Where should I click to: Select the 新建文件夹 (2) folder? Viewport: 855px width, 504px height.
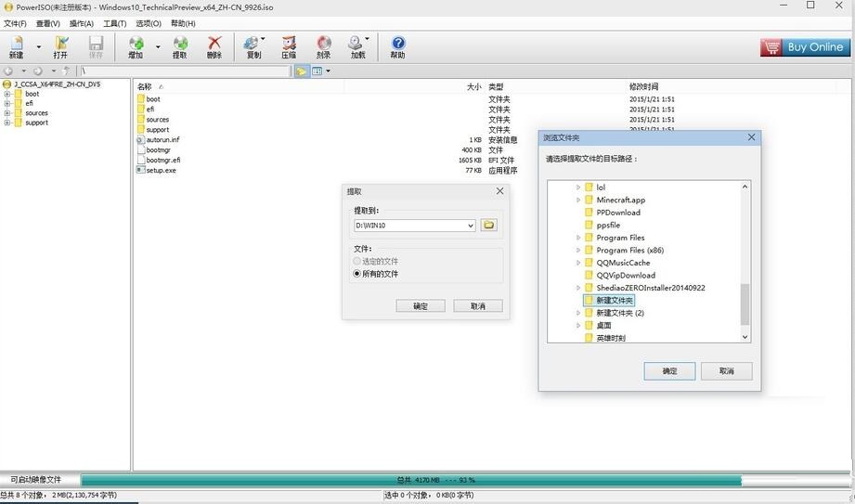[620, 313]
